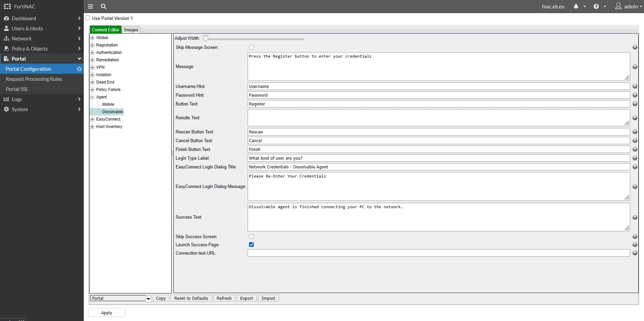Click the Export button
Viewport: 644px width, 321px height.
tap(247, 298)
